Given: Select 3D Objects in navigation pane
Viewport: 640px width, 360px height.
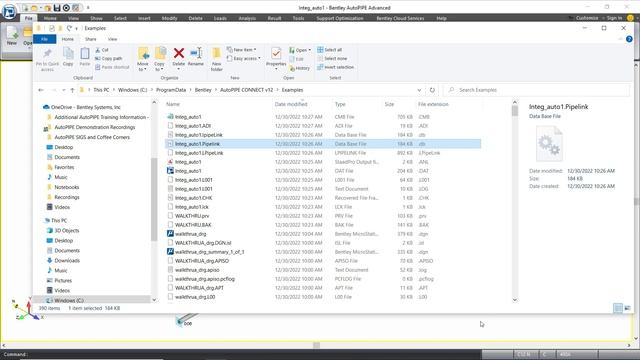Looking at the screenshot, I should 67,230.
